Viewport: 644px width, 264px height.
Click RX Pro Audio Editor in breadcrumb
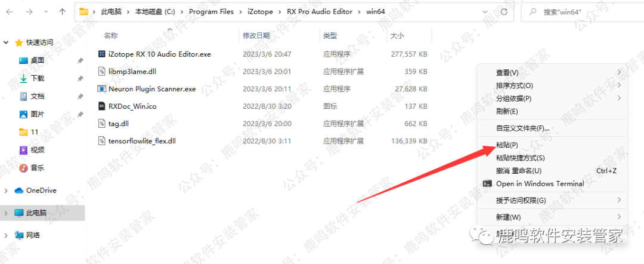pyautogui.click(x=319, y=11)
